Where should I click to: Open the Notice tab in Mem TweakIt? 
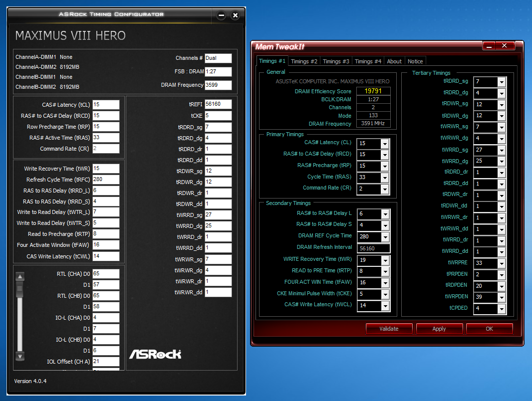[x=415, y=61]
